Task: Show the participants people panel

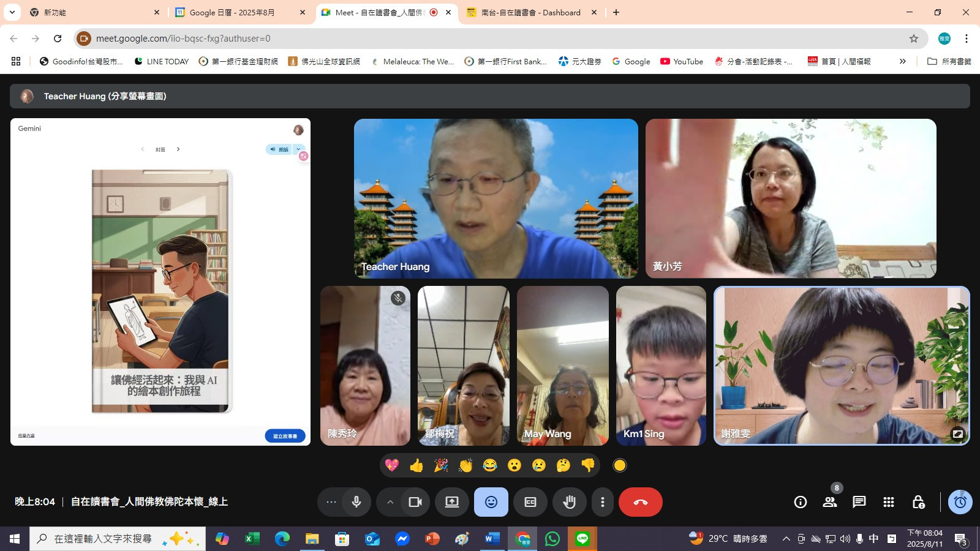Action: [830, 502]
